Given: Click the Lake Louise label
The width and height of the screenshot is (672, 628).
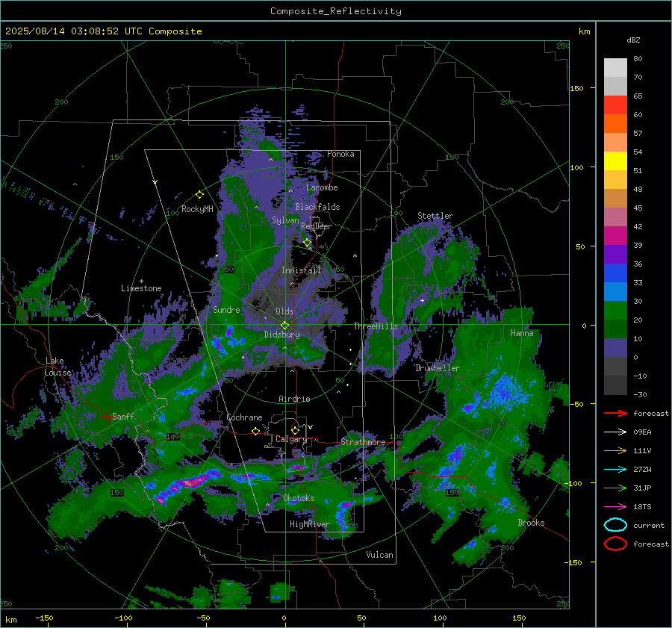Looking at the screenshot, I should tap(58, 367).
